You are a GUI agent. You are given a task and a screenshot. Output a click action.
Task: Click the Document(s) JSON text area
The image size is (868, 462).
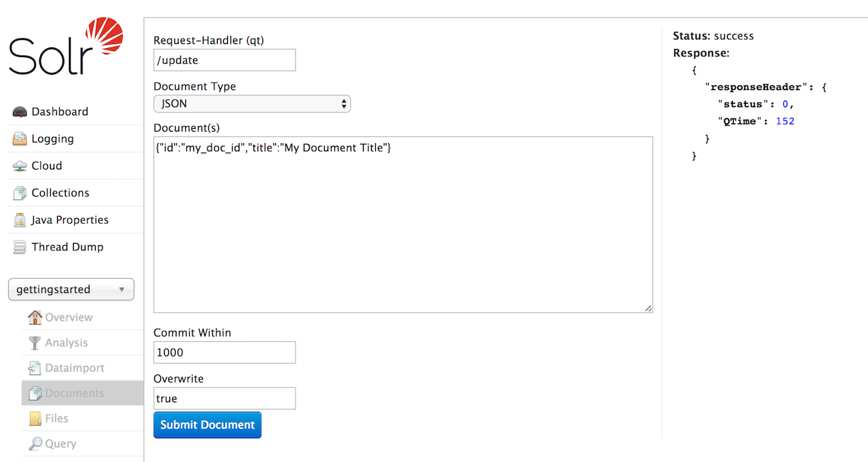[403, 224]
